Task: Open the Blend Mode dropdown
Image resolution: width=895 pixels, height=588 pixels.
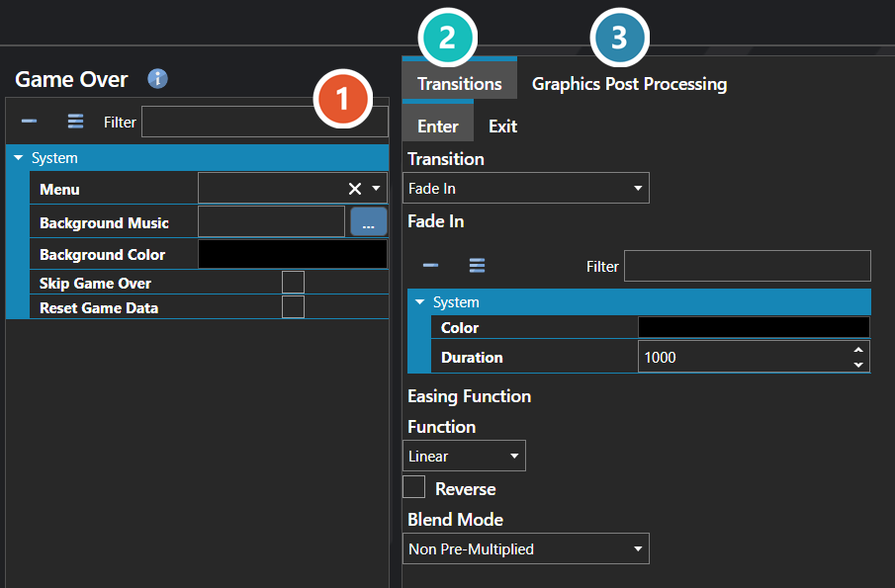Action: pyautogui.click(x=526, y=548)
